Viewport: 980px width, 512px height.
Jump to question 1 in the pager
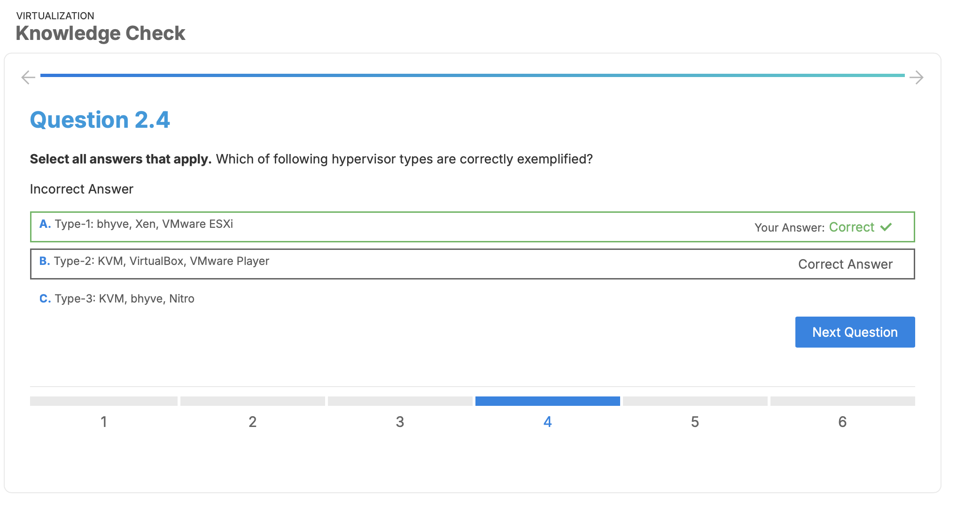point(104,422)
